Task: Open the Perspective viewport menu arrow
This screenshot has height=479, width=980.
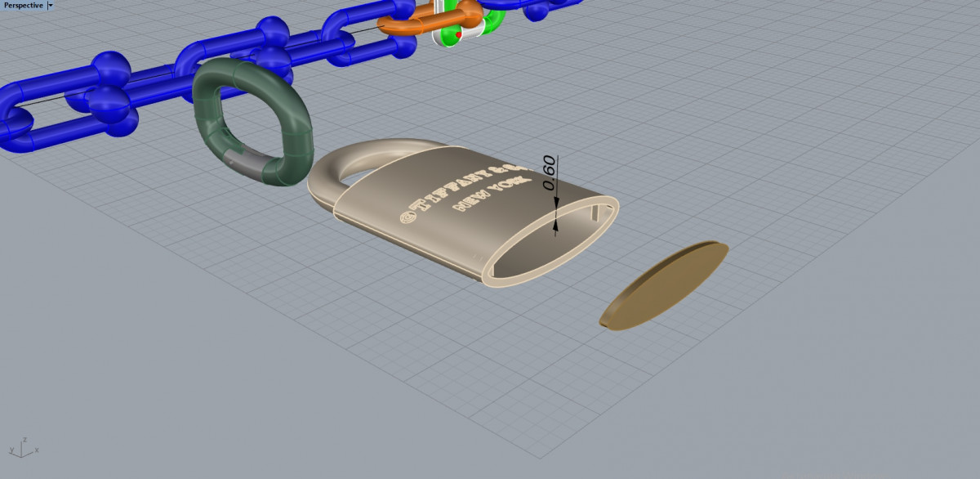Action: pyautogui.click(x=50, y=5)
